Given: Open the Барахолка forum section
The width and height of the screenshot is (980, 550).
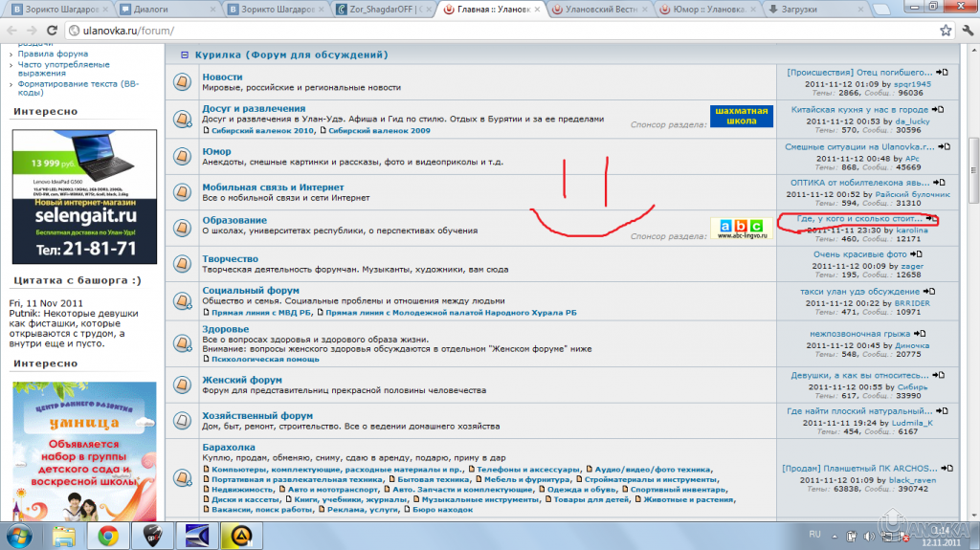Looking at the screenshot, I should coord(229,448).
